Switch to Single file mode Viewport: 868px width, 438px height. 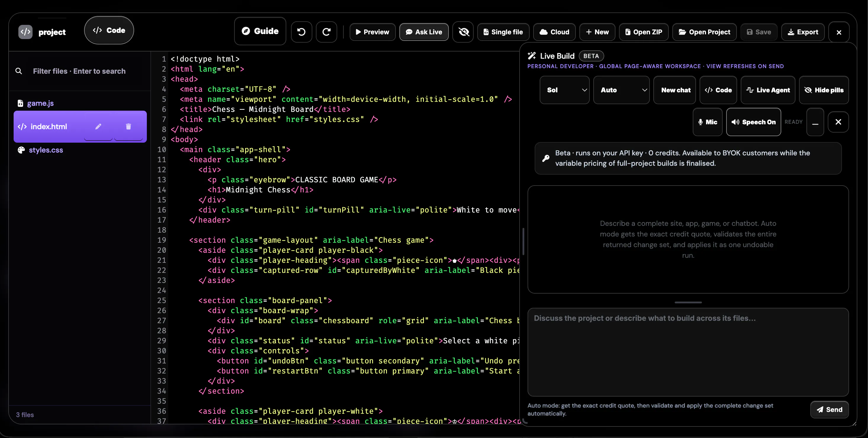click(x=503, y=32)
